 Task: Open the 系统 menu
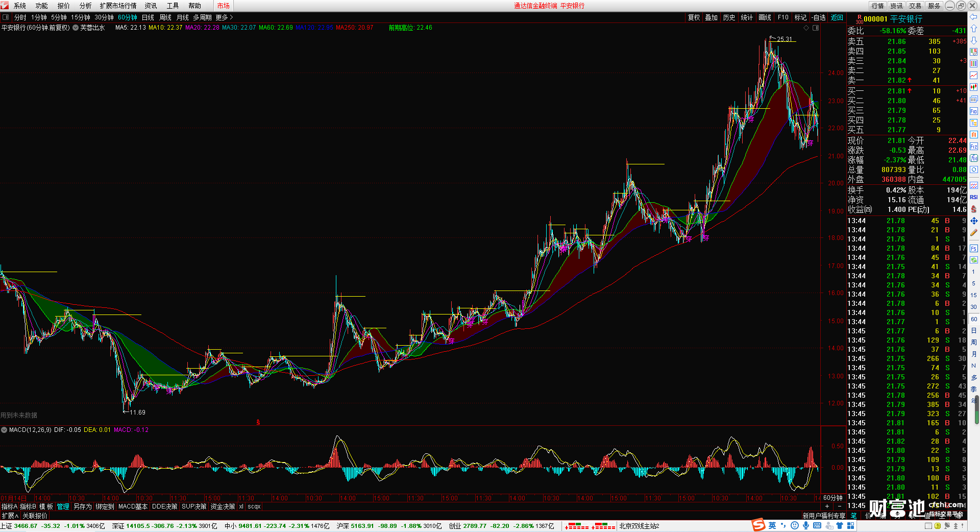click(20, 6)
